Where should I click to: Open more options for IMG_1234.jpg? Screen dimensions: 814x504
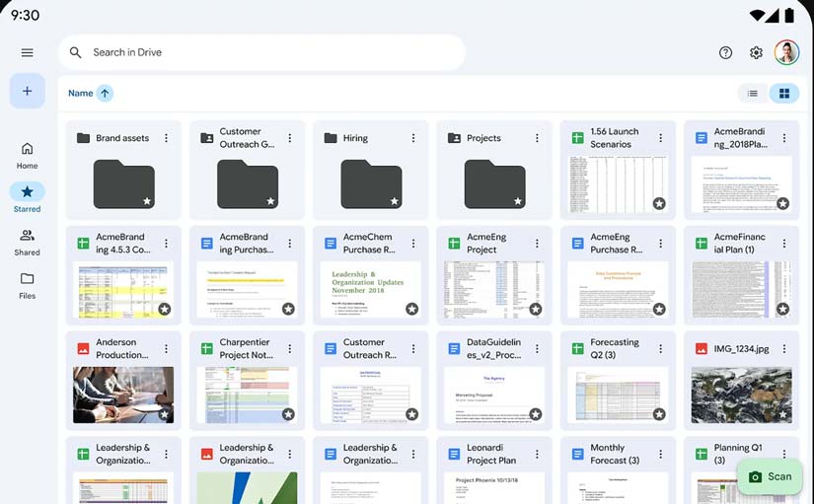pos(783,349)
